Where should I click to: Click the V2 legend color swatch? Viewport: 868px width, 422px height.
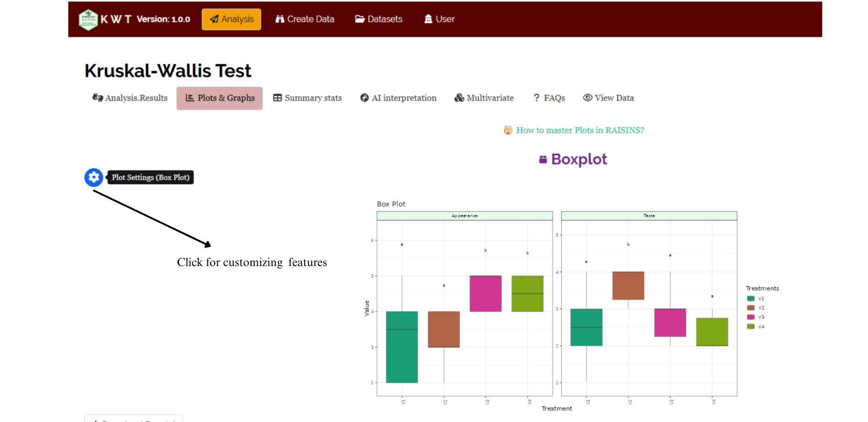pos(751,308)
